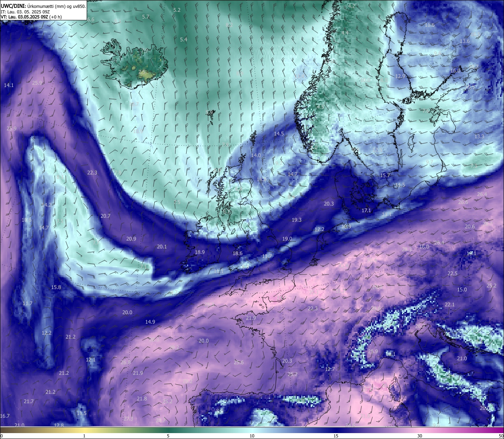Click the value label 25.6
Image resolution: width=504 pixels, height=439 pixels.
pos(239,363)
